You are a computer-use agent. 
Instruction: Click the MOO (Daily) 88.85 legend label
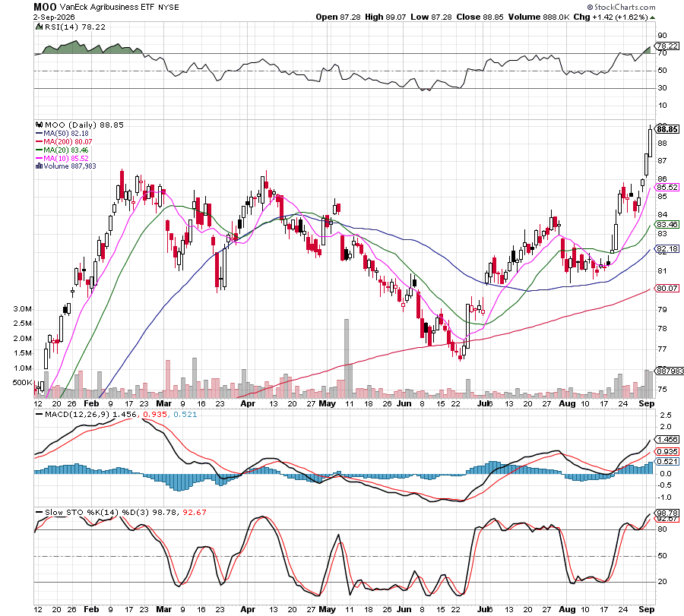pyautogui.click(x=84, y=125)
